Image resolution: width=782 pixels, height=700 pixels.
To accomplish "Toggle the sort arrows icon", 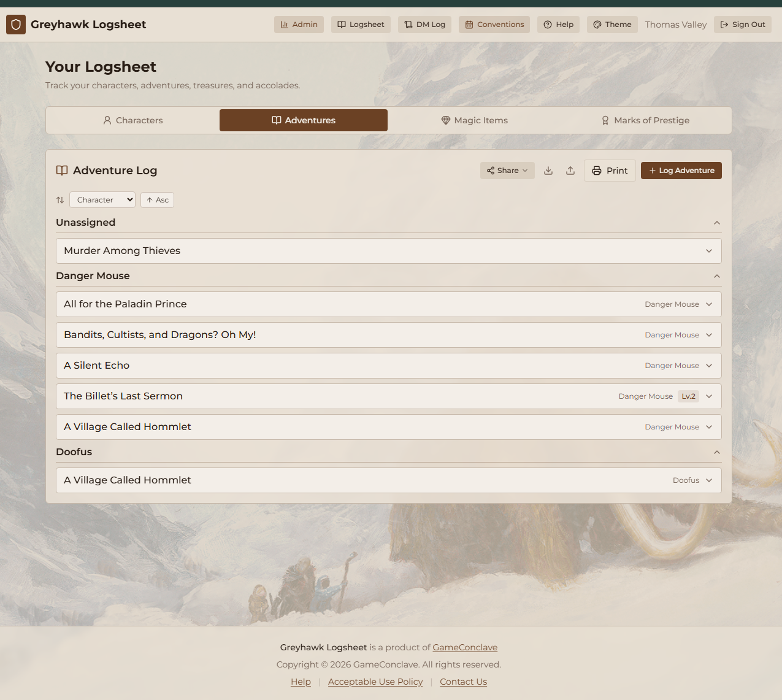I will point(59,199).
